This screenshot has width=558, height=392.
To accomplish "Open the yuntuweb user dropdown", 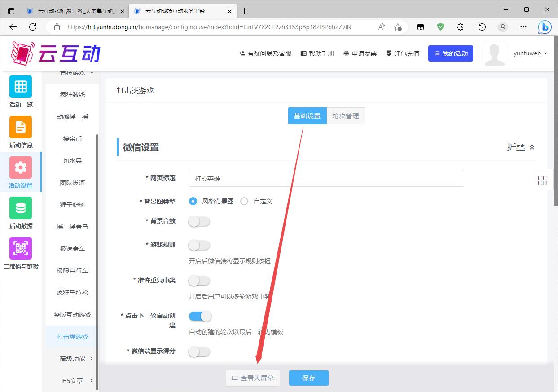I will [530, 53].
